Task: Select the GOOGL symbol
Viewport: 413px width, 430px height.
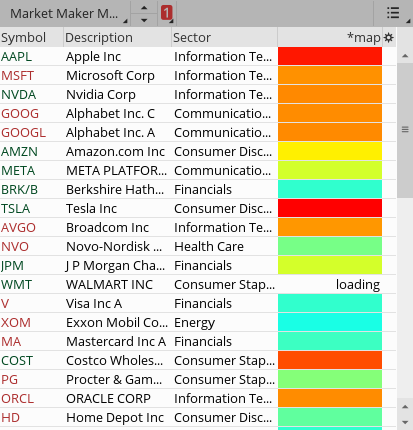Action: click(x=23, y=133)
